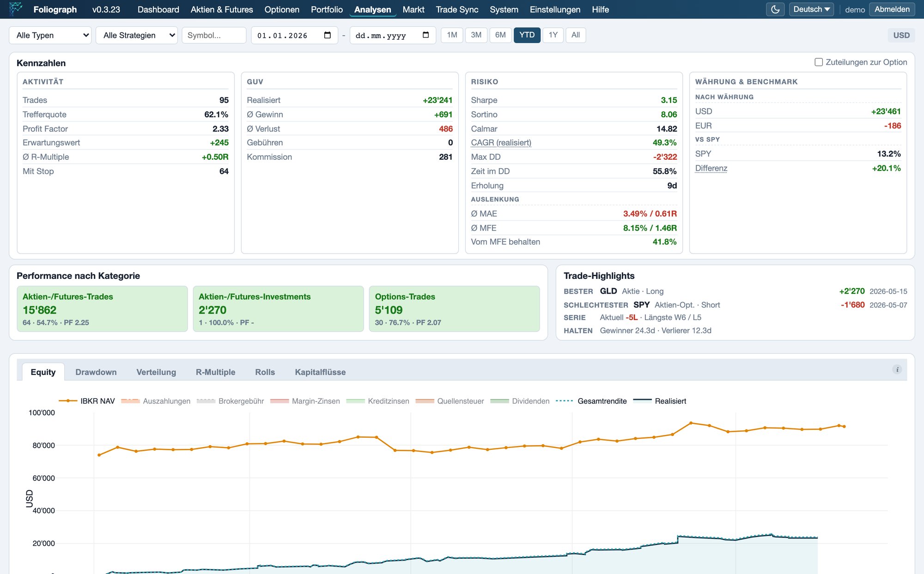Image resolution: width=924 pixels, height=574 pixels.
Task: Open the Alle Strategien dropdown
Action: pyautogui.click(x=137, y=35)
